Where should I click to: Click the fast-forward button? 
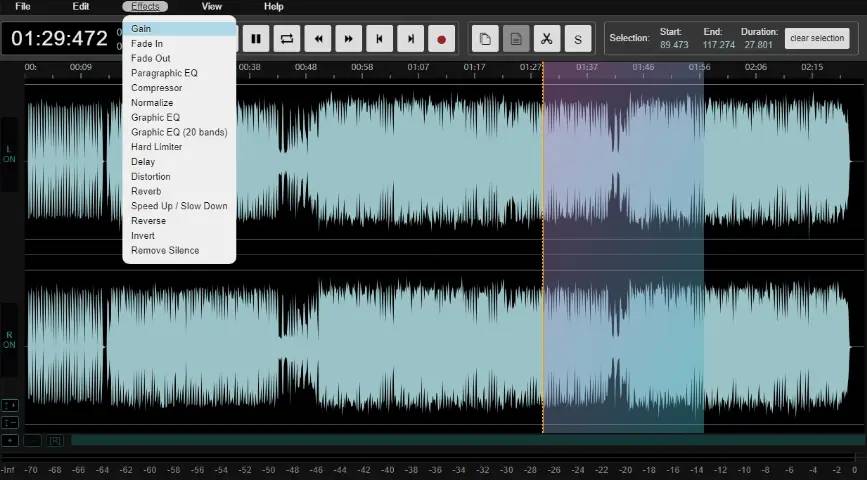tap(349, 39)
